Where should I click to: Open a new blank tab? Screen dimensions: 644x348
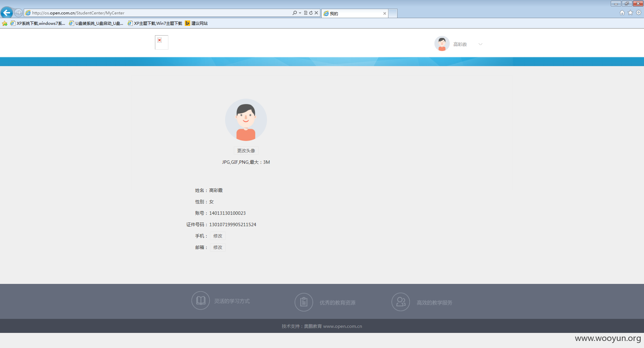[393, 13]
